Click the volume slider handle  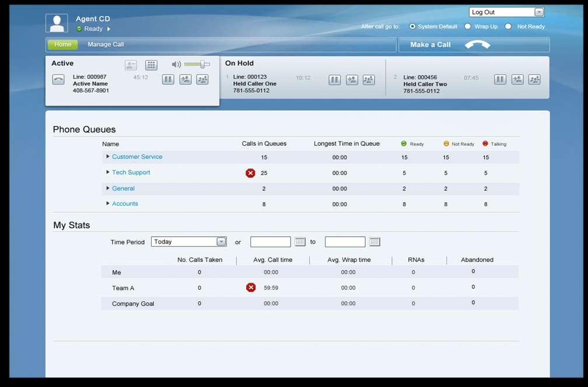202,65
